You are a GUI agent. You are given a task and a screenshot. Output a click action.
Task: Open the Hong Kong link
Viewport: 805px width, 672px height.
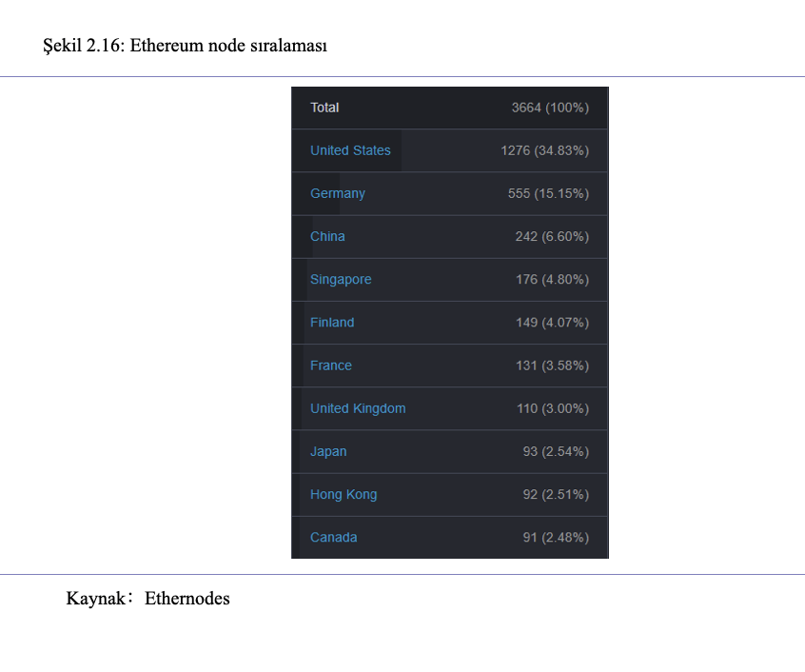coord(344,494)
